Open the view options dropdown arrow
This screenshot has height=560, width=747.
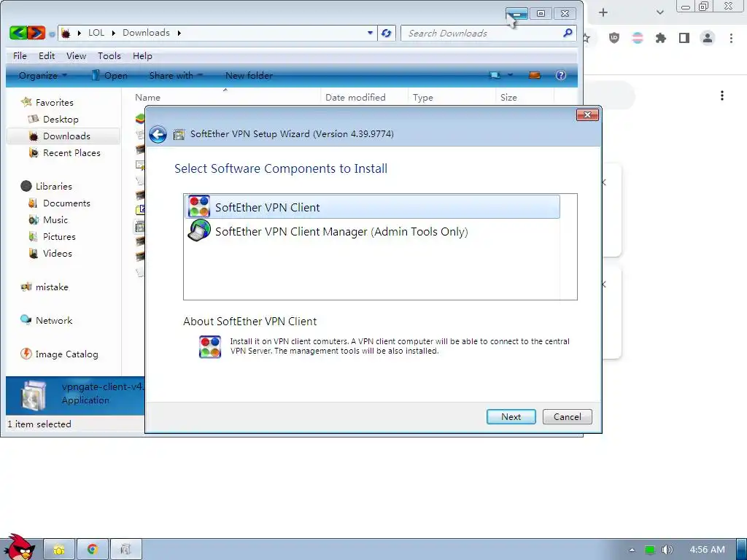click(510, 75)
